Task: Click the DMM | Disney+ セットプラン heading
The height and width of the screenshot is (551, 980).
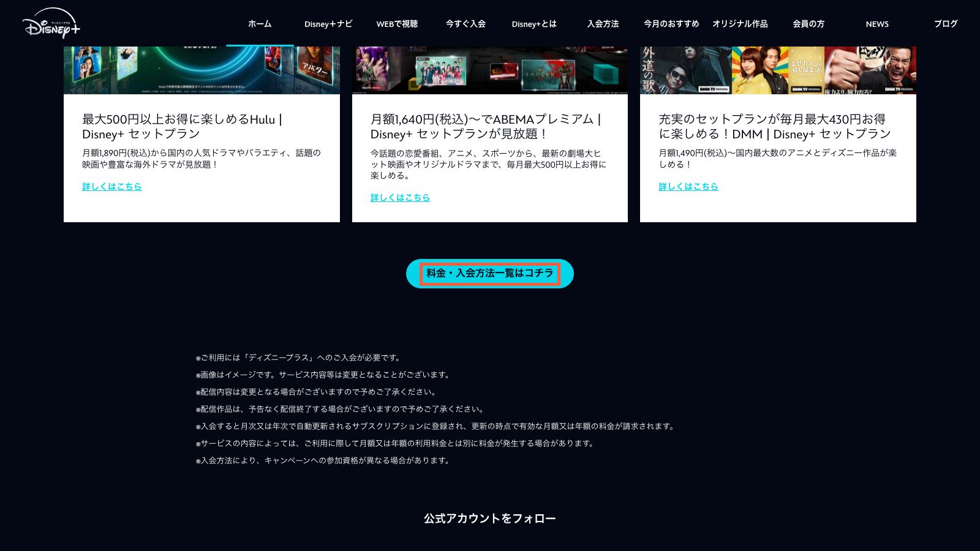Action: (775, 127)
